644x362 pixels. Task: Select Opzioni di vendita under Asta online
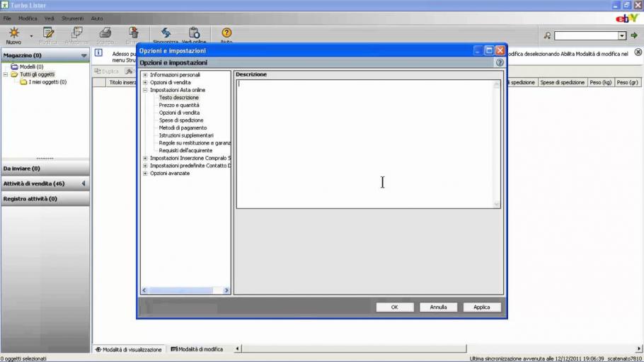tap(179, 113)
